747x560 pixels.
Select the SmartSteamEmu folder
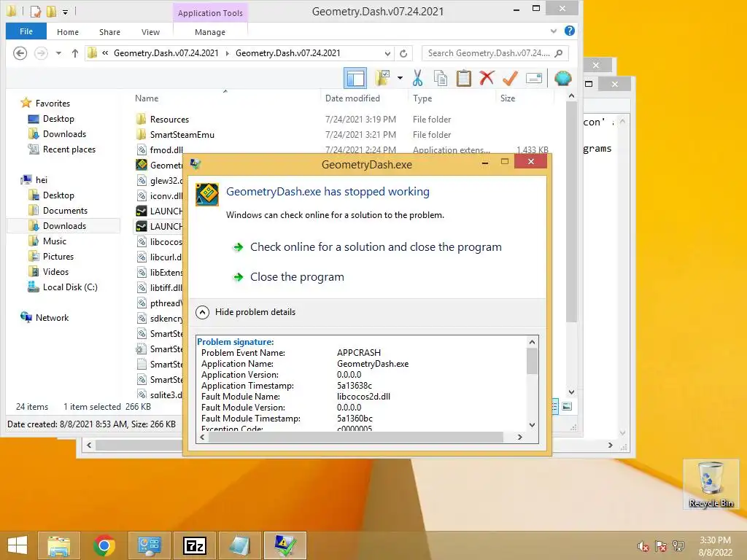coord(182,135)
